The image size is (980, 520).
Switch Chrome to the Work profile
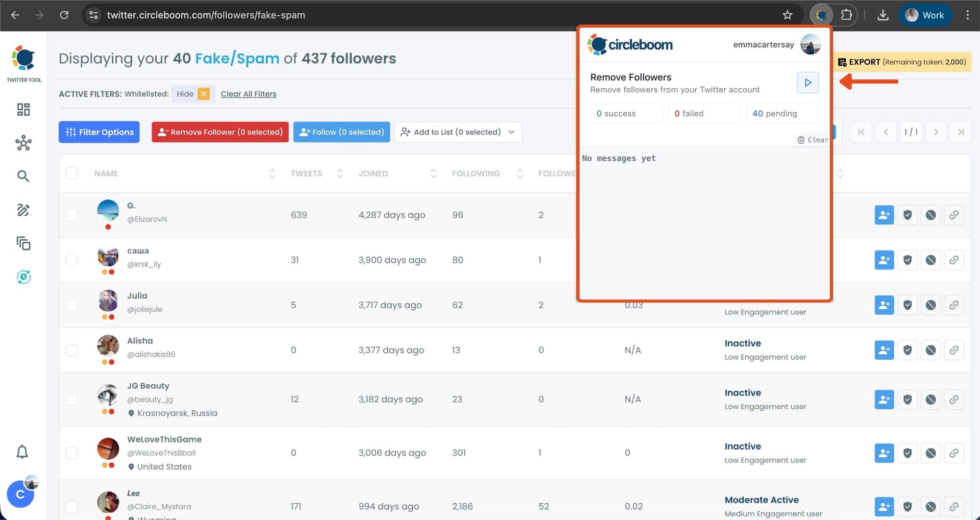point(925,15)
